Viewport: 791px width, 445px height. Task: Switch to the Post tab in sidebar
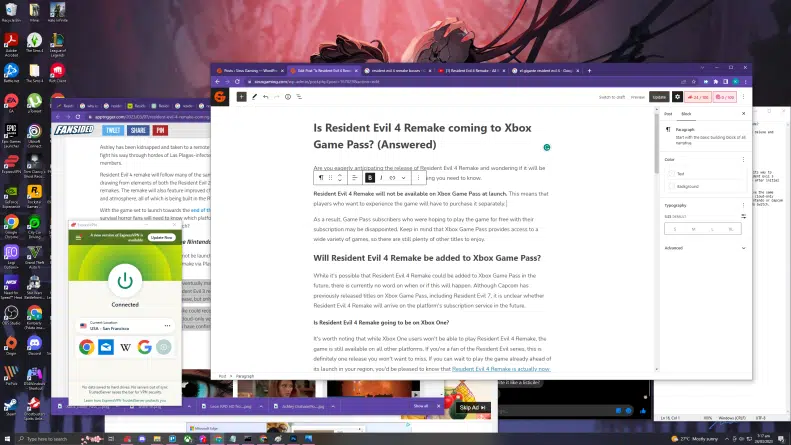tap(668, 114)
